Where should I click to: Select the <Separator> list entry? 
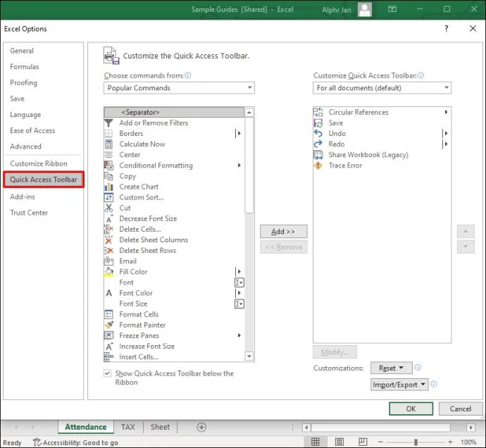pyautogui.click(x=174, y=112)
